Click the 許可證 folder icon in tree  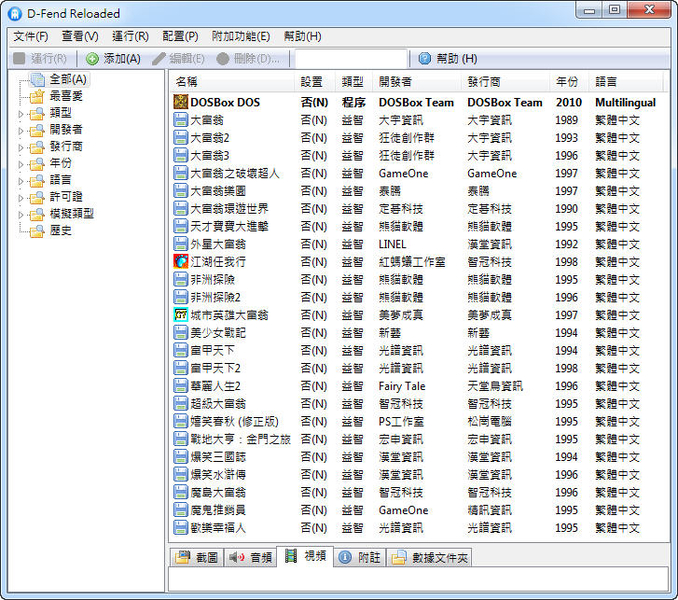[37, 197]
